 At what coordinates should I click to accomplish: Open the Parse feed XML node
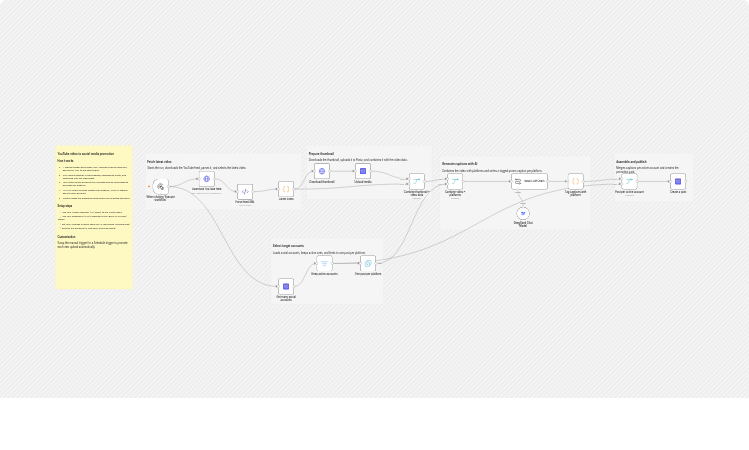point(245,192)
